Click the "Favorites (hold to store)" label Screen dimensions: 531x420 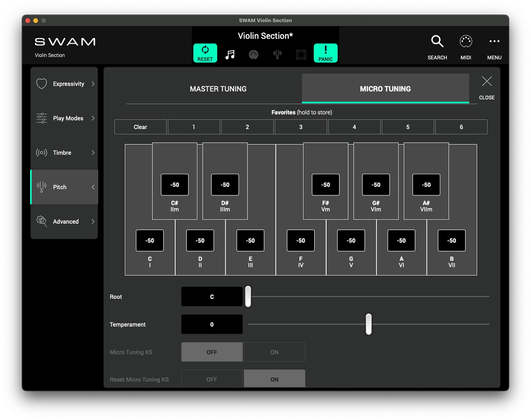(x=302, y=112)
